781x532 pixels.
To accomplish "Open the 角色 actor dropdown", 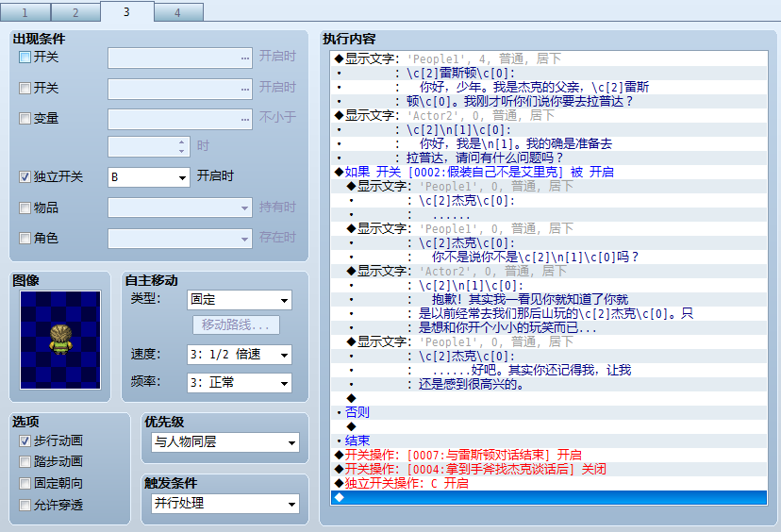I will click(180, 239).
